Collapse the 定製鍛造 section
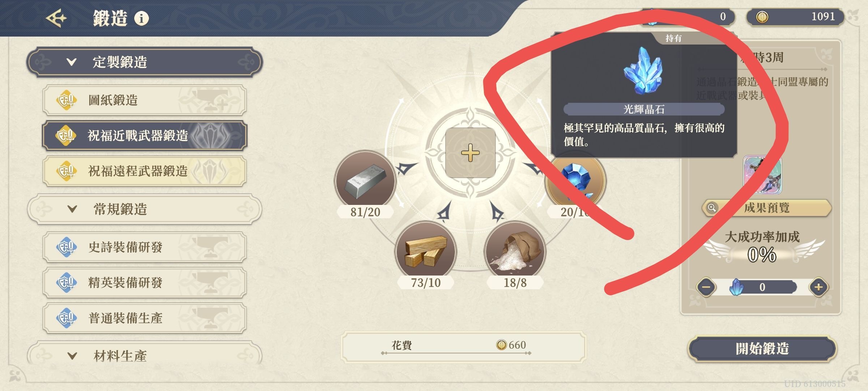The height and width of the screenshot is (391, 868). (144, 62)
